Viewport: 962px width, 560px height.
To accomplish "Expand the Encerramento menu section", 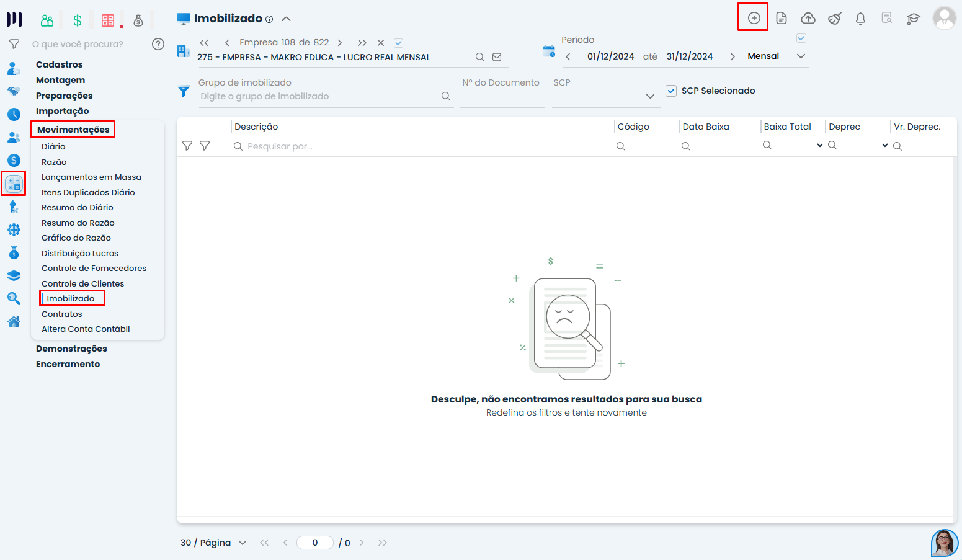I will (68, 364).
